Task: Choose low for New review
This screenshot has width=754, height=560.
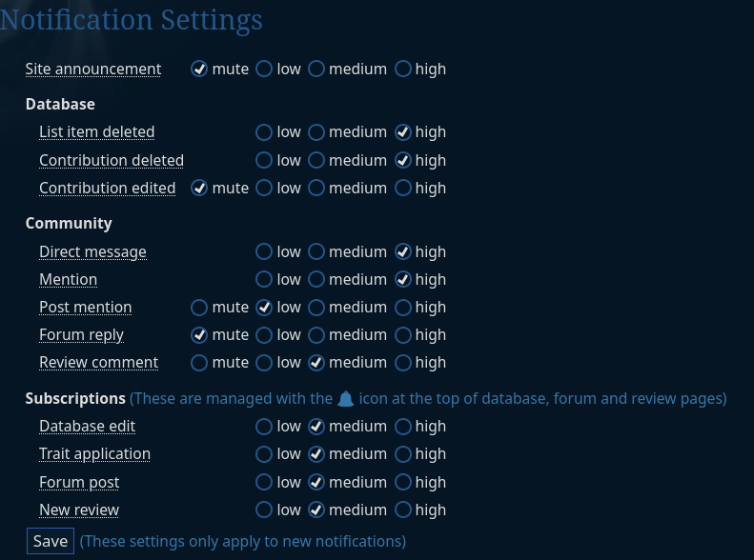Action: [264, 510]
